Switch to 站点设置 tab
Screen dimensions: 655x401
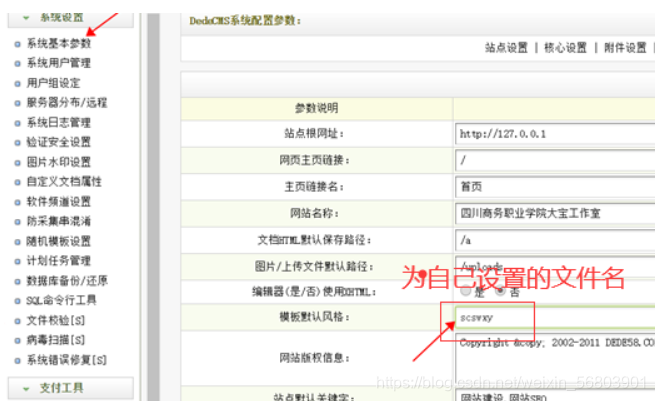(506, 48)
